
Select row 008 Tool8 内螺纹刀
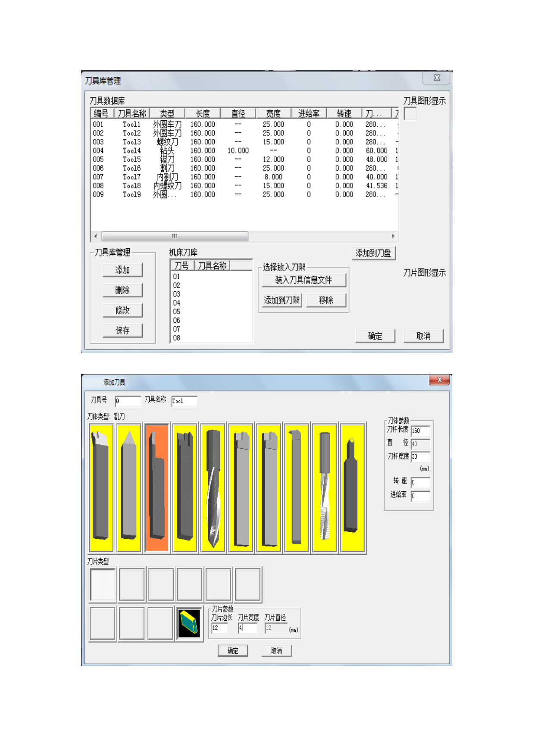[244, 186]
